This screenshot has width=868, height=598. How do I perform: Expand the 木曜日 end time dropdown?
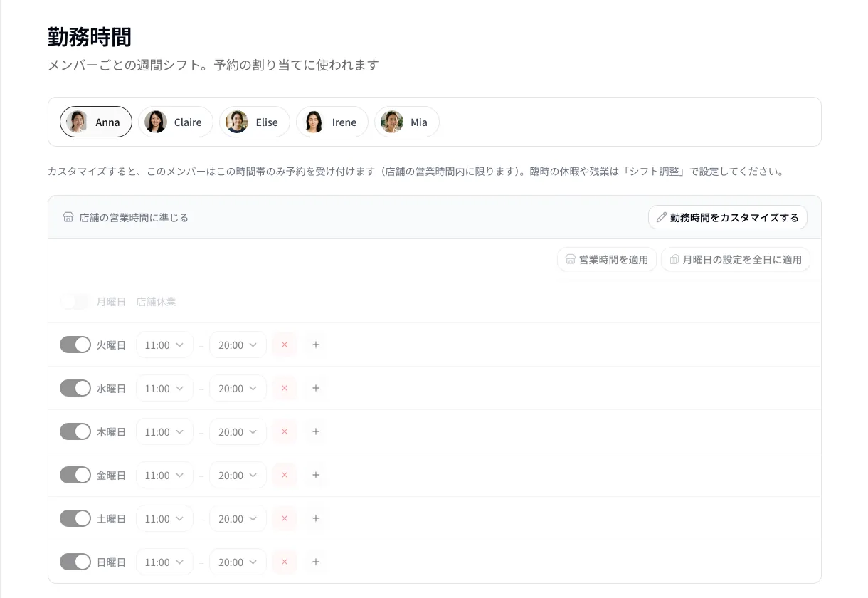(238, 431)
